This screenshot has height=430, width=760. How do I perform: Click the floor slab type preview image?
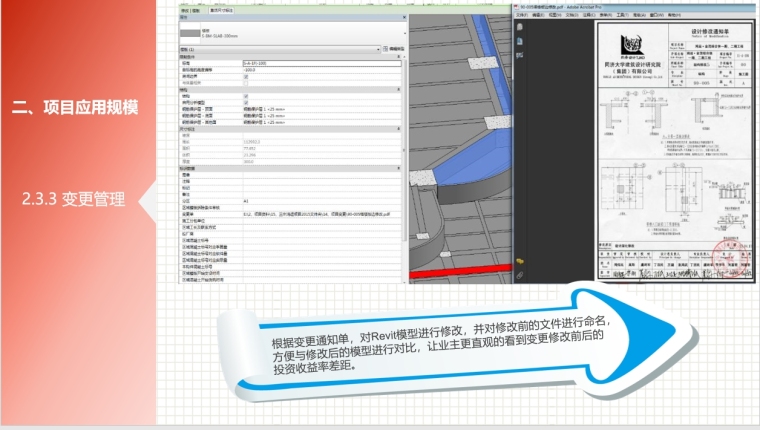point(190,33)
